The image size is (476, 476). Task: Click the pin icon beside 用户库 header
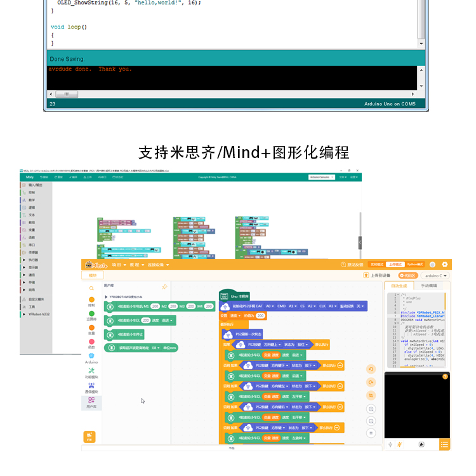[164, 287]
